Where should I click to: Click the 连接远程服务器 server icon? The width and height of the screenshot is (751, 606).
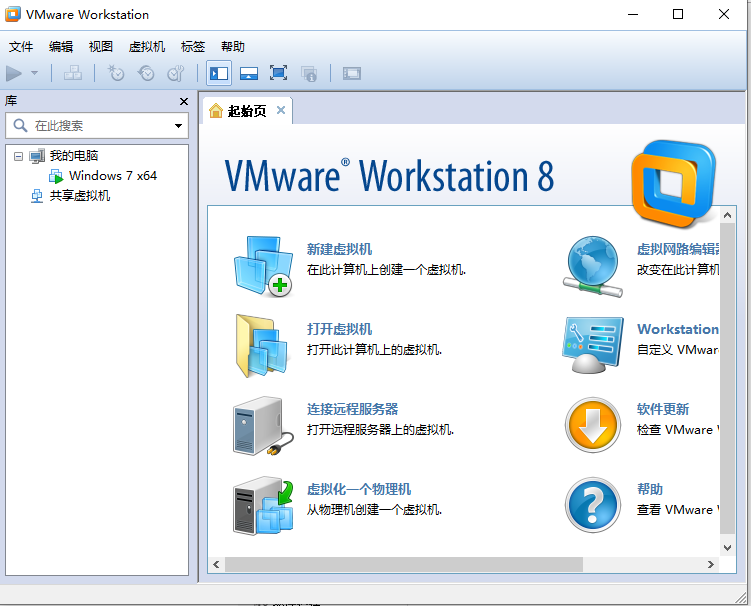263,426
